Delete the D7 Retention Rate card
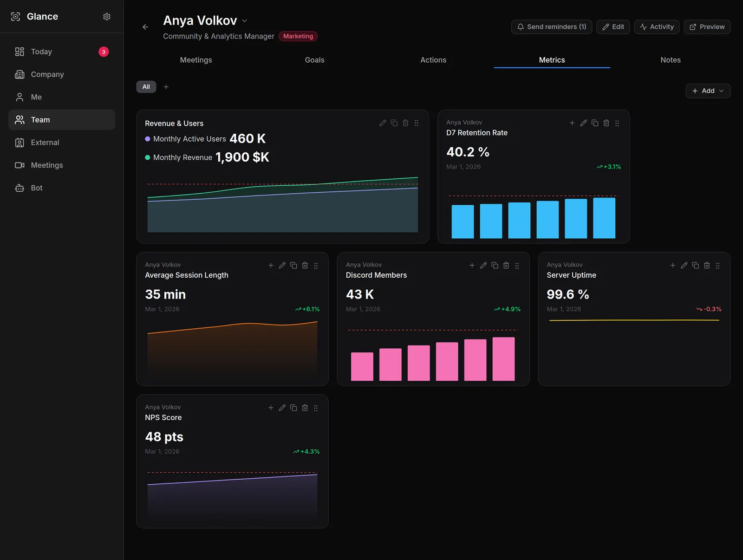 tap(606, 123)
